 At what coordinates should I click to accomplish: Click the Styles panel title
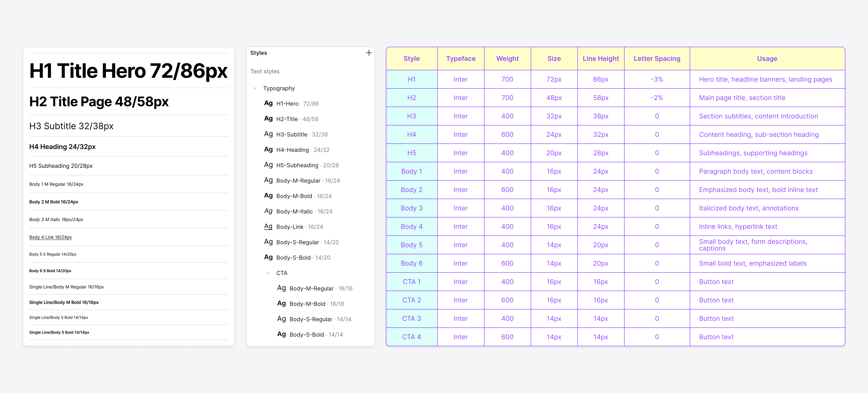click(x=259, y=53)
